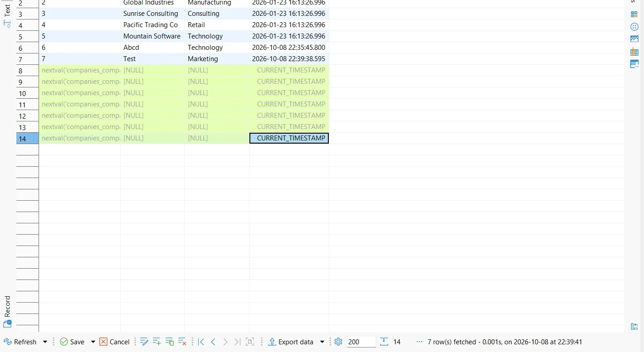Image resolution: width=644 pixels, height=352 pixels.
Task: Jump to the last row icon
Action: 238,342
